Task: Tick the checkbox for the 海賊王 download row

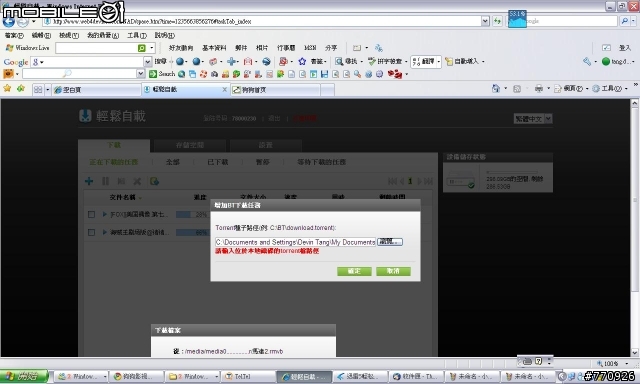Action: click(x=91, y=232)
